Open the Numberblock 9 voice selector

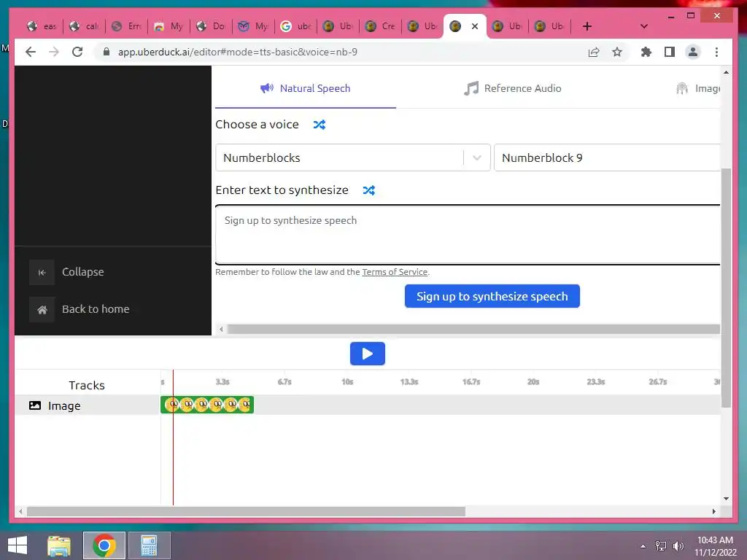click(607, 157)
